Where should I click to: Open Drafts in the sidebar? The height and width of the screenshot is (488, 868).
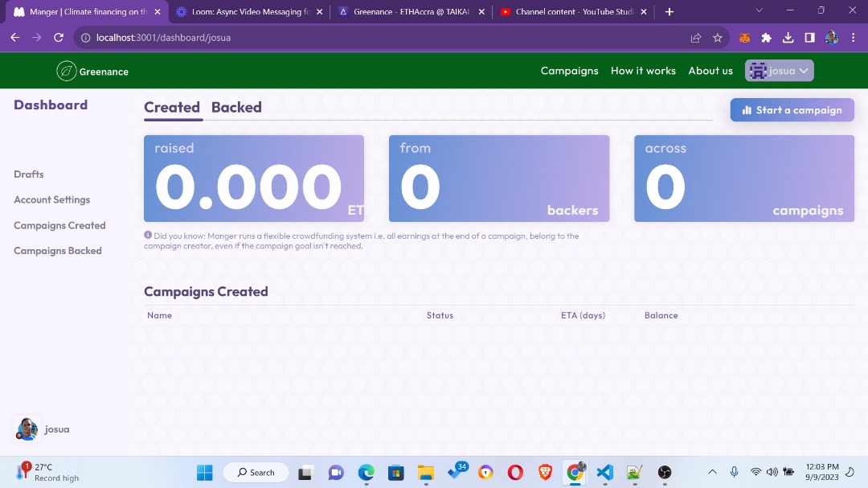[x=29, y=174]
